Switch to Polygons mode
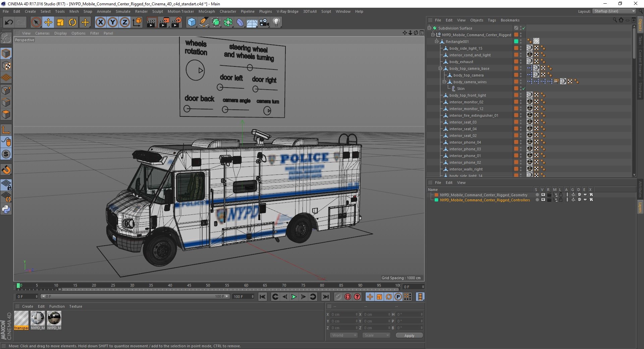Viewport: 644px width, 349px height. point(6,114)
